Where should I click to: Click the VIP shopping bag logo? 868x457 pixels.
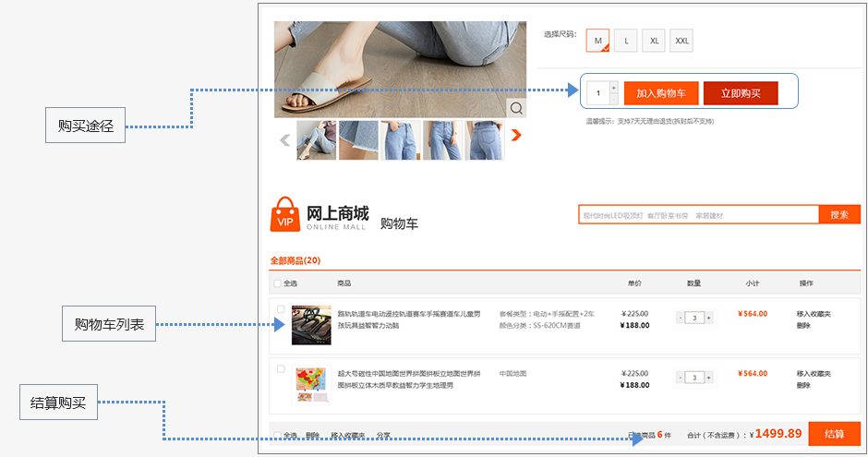[x=285, y=215]
